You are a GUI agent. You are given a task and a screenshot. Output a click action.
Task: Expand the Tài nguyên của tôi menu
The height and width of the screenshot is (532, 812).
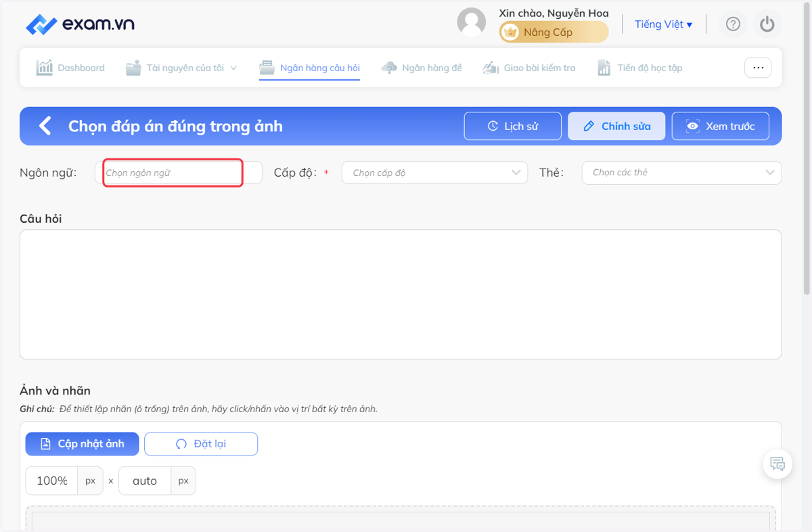click(181, 68)
